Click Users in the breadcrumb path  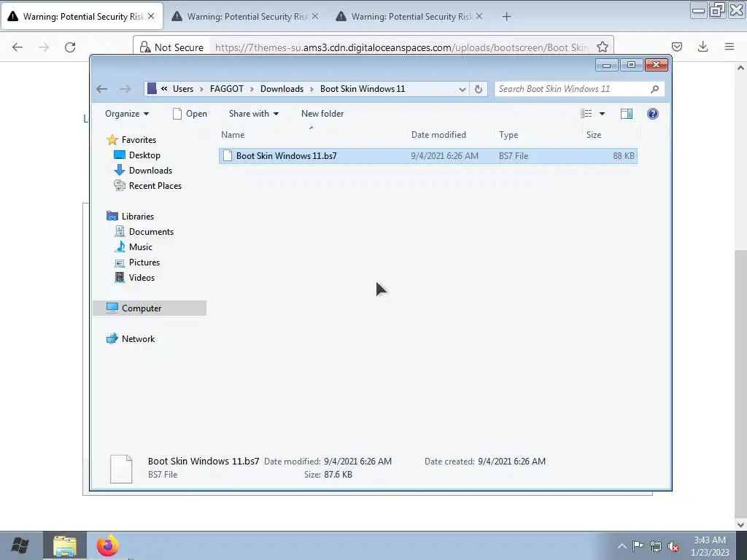[183, 89]
